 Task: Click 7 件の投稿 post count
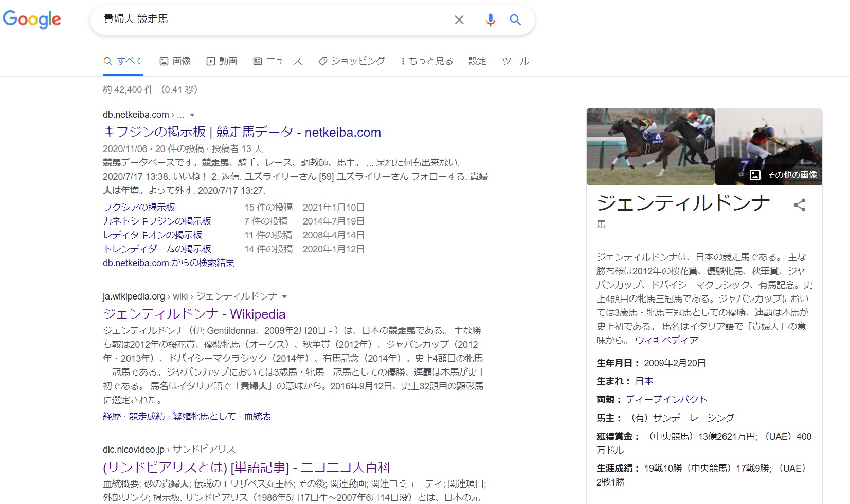tap(266, 221)
